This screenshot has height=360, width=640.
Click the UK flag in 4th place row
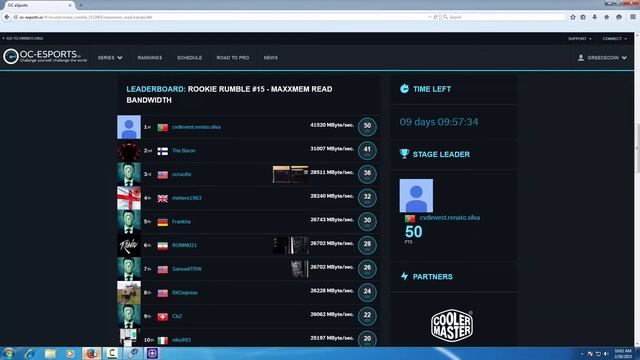tap(162, 198)
